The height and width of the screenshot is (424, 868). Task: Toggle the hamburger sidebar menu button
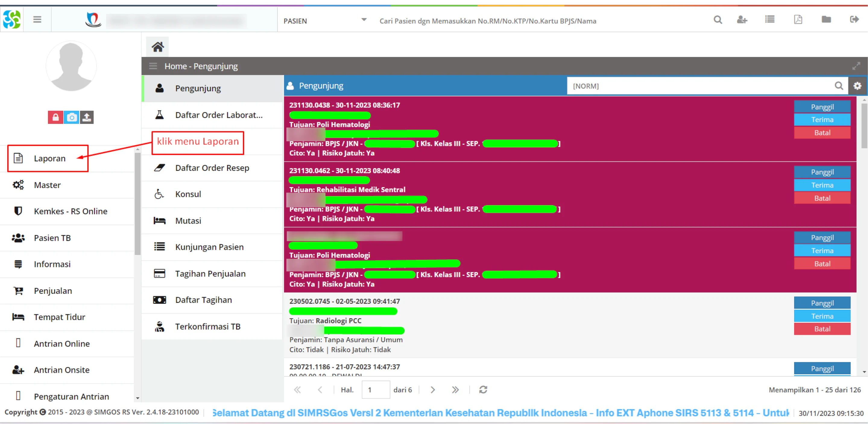[x=37, y=20]
